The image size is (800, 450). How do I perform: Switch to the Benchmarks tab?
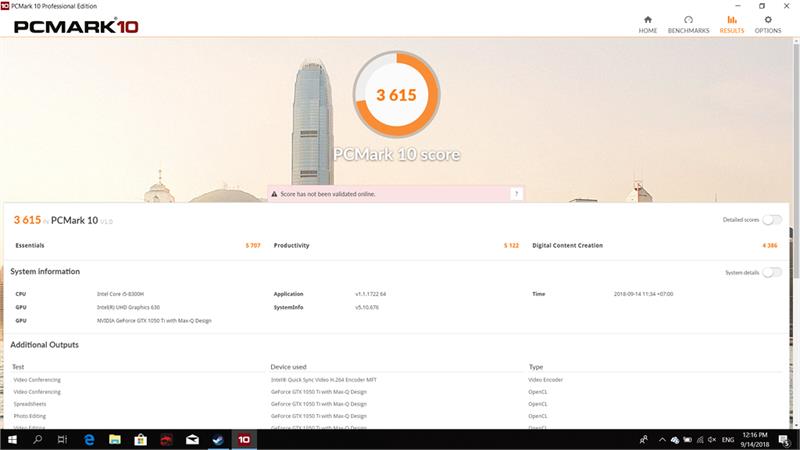pyautogui.click(x=688, y=24)
